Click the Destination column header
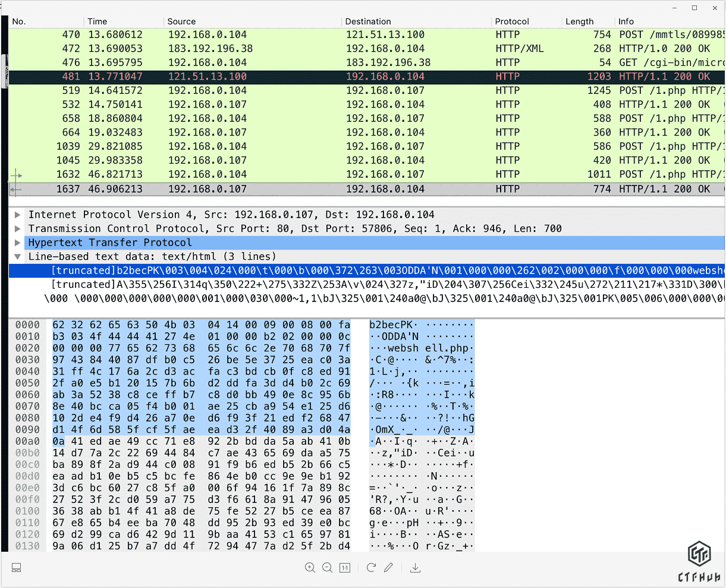Viewport: 726px width, 588px height. click(368, 21)
